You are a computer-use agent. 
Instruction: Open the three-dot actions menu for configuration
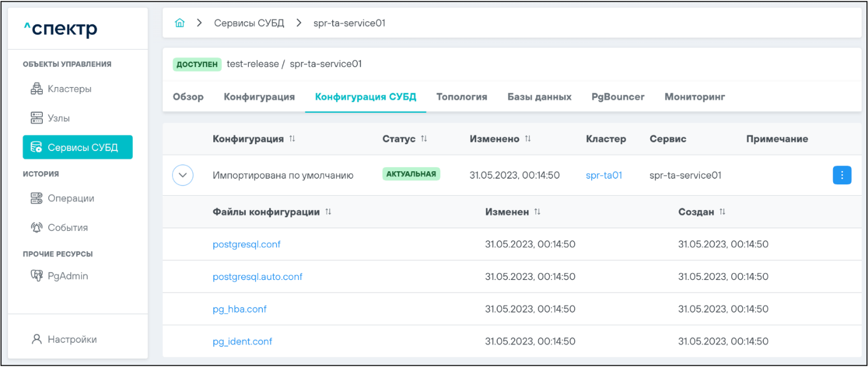pyautogui.click(x=842, y=175)
